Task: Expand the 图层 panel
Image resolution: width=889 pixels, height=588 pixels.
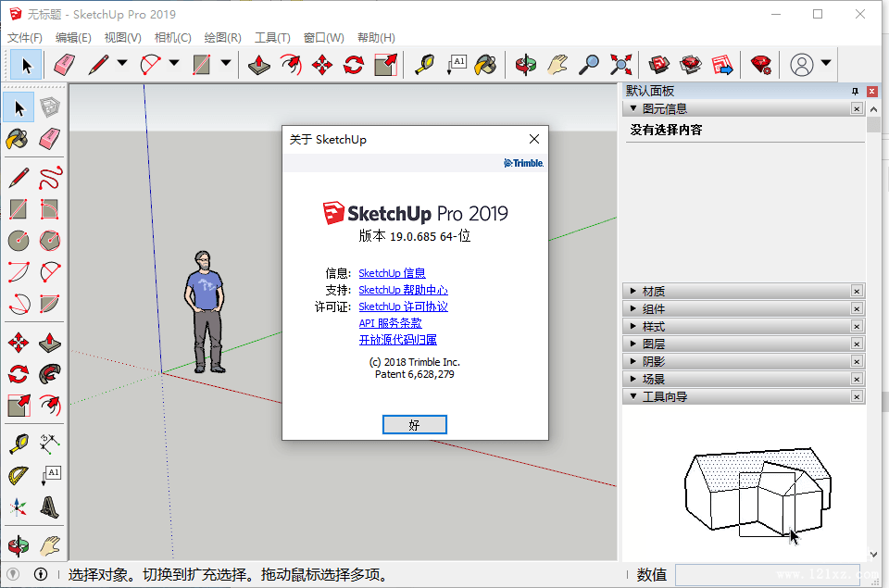Action: pos(633,344)
